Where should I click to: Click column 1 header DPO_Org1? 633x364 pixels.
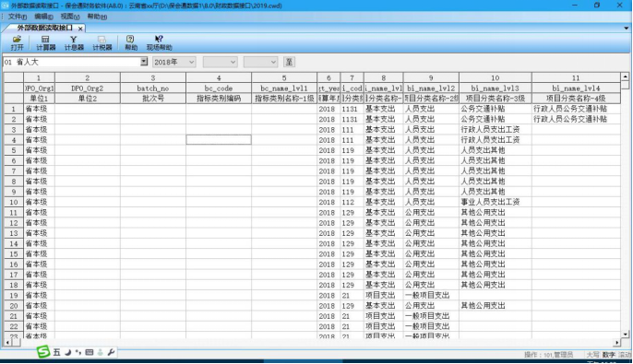pyautogui.click(x=39, y=88)
